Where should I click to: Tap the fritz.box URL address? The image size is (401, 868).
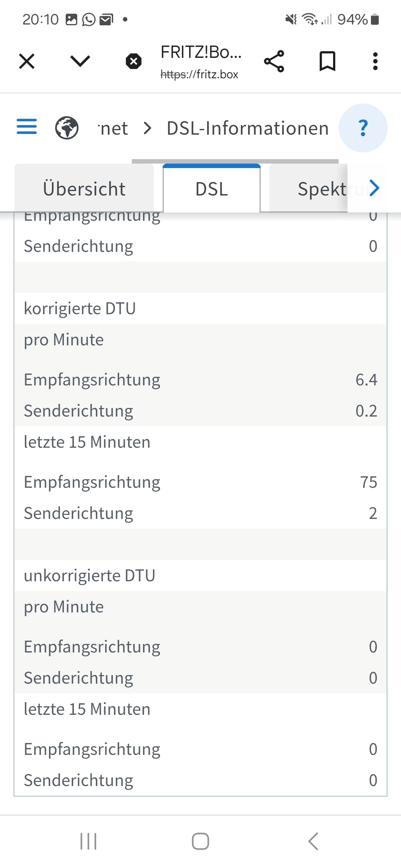(x=199, y=75)
